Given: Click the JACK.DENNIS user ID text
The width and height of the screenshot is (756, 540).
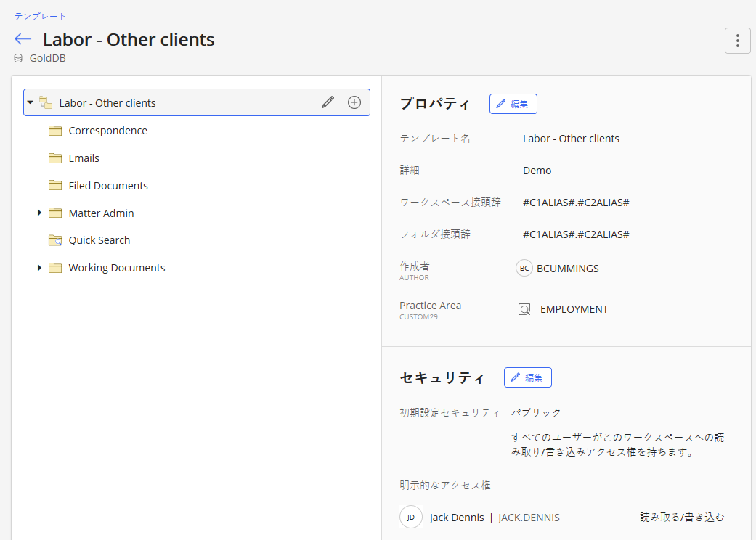Looking at the screenshot, I should (x=529, y=517).
